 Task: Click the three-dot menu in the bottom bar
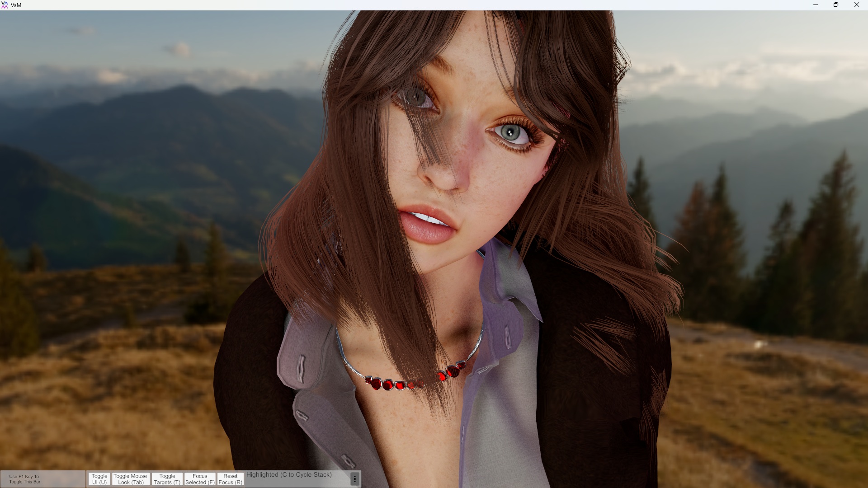click(x=355, y=479)
